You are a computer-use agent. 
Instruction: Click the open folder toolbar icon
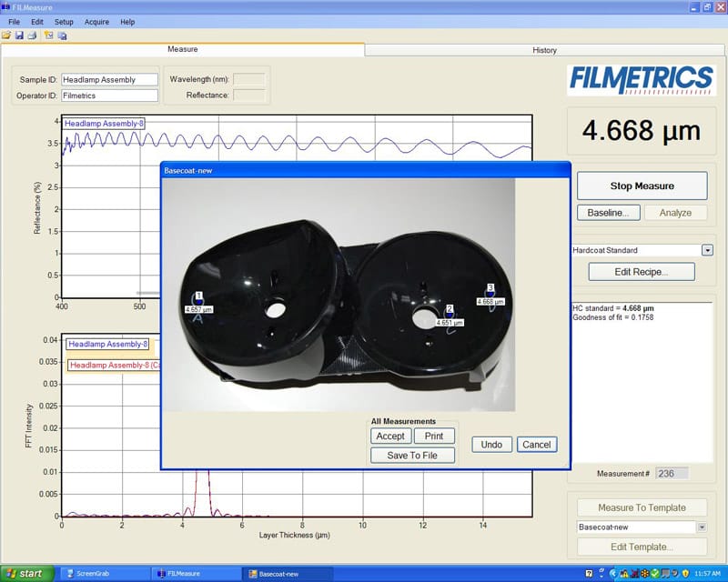pyautogui.click(x=6, y=35)
